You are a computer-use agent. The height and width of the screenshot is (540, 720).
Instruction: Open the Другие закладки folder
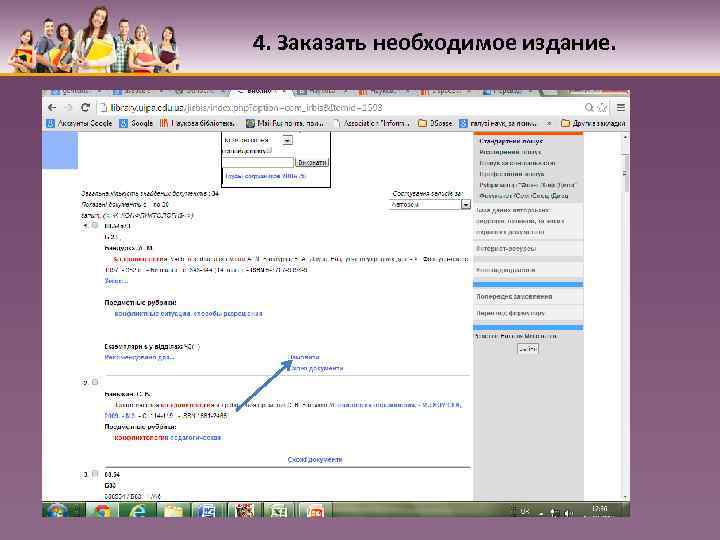(593, 123)
